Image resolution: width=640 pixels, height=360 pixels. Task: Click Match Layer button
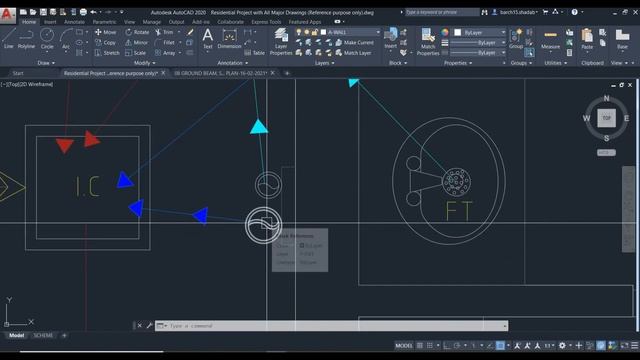click(x=353, y=53)
